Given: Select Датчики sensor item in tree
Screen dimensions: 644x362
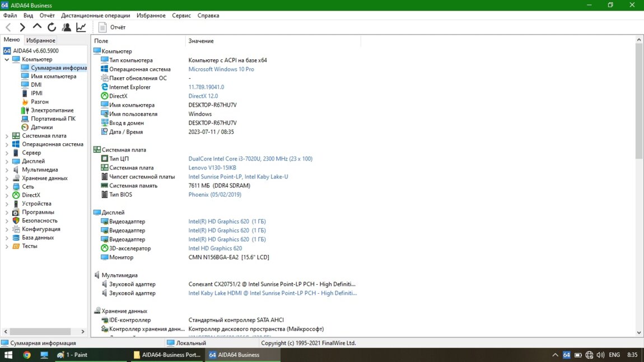Looking at the screenshot, I should click(x=41, y=127).
